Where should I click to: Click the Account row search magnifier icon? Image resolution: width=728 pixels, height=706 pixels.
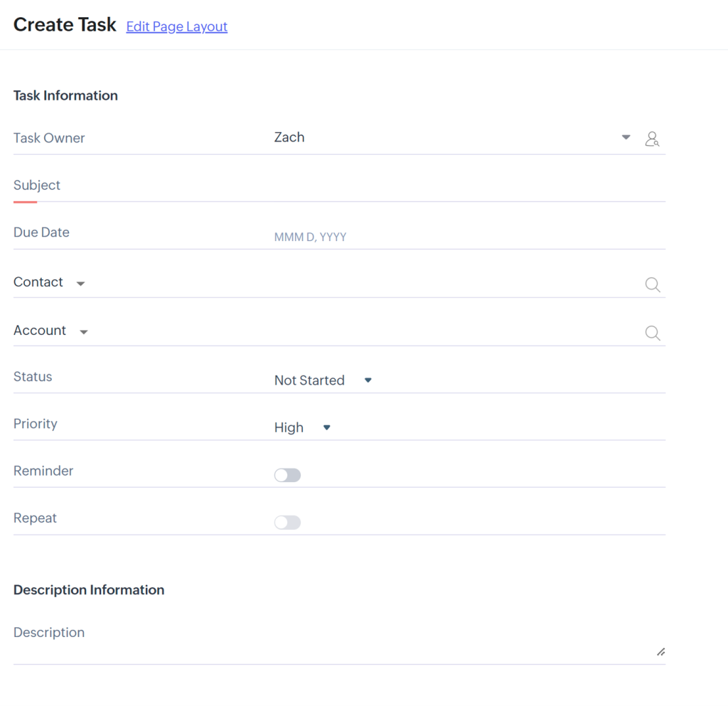(652, 333)
